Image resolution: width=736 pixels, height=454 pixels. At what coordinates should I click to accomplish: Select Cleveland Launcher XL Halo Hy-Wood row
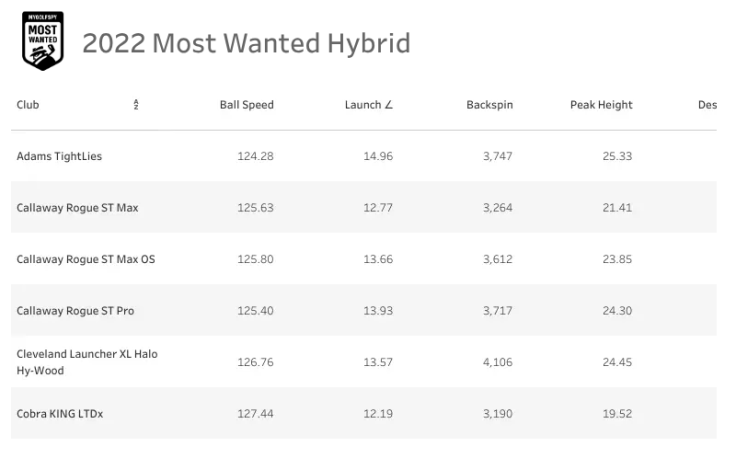[x=364, y=362]
